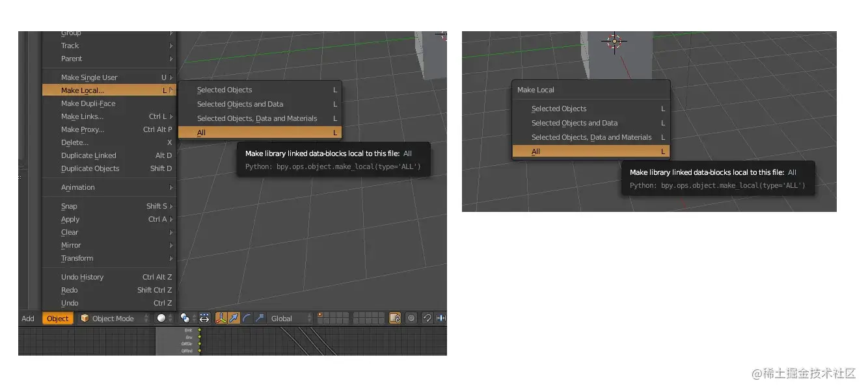
Task: Choose Redo in the Object menu
Action: pyautogui.click(x=109, y=290)
